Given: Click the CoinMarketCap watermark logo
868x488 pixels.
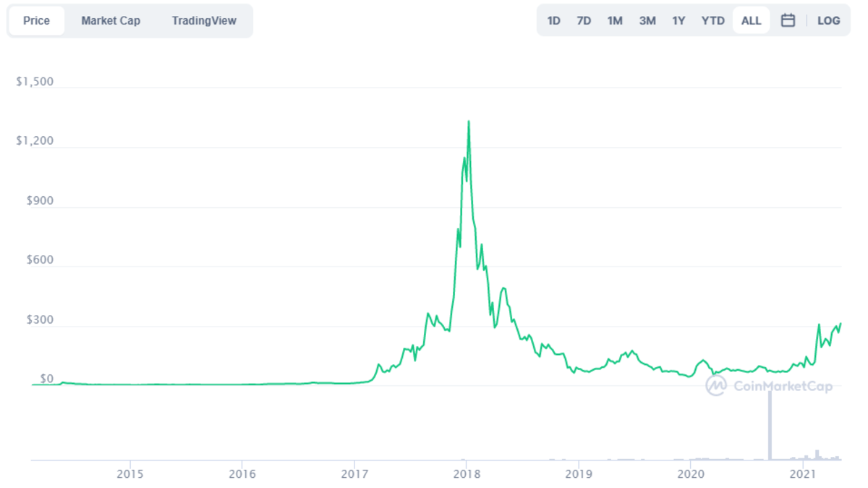Looking at the screenshot, I should tap(769, 386).
